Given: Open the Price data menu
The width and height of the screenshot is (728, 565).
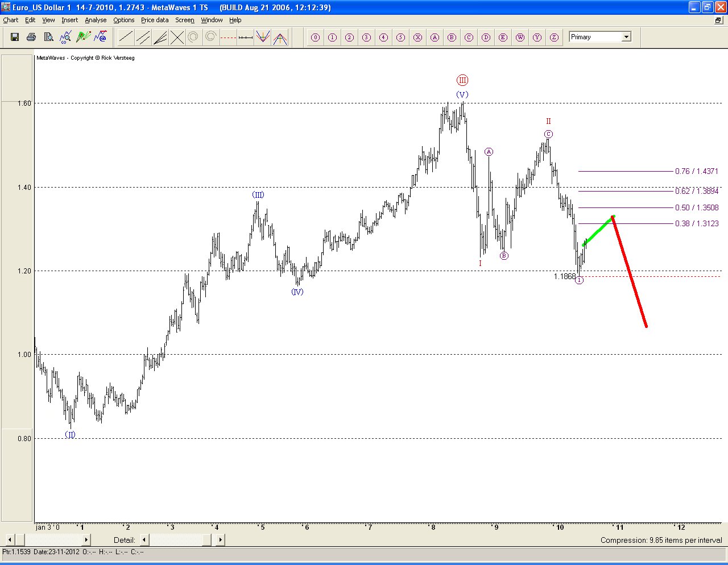Looking at the screenshot, I should click(155, 20).
